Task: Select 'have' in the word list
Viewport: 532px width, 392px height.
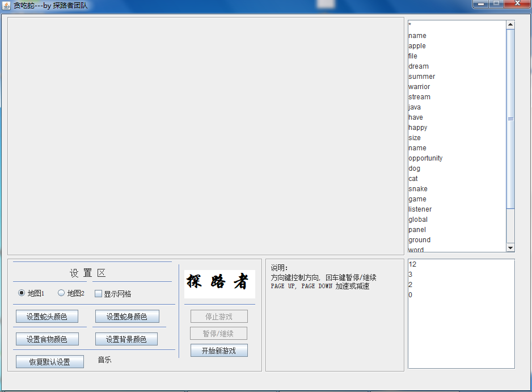Action: pyautogui.click(x=416, y=117)
